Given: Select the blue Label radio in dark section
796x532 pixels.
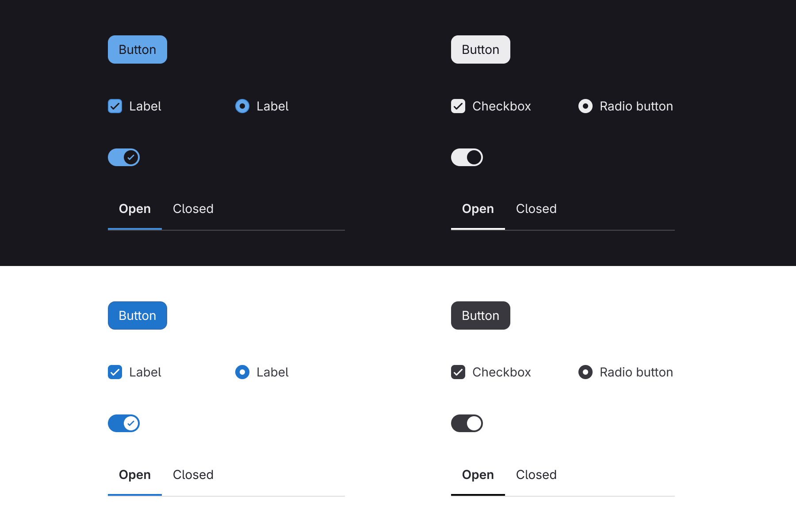Looking at the screenshot, I should 242,106.
